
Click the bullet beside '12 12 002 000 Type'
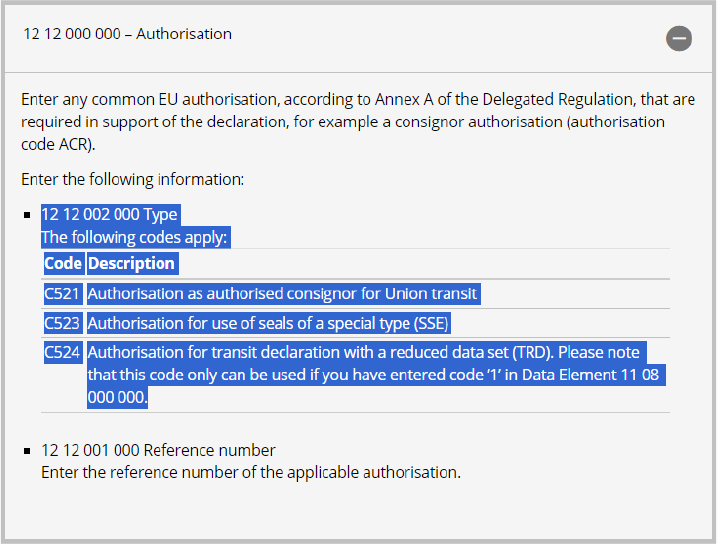pyautogui.click(x=28, y=214)
